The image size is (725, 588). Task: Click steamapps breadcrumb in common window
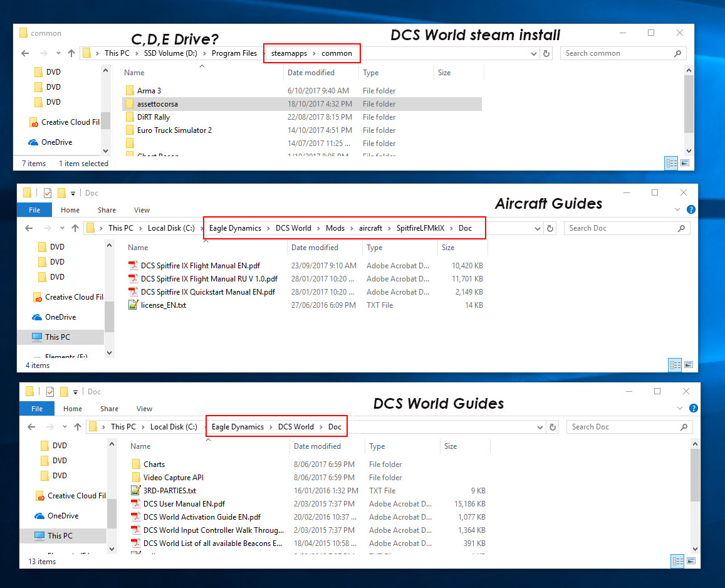289,53
